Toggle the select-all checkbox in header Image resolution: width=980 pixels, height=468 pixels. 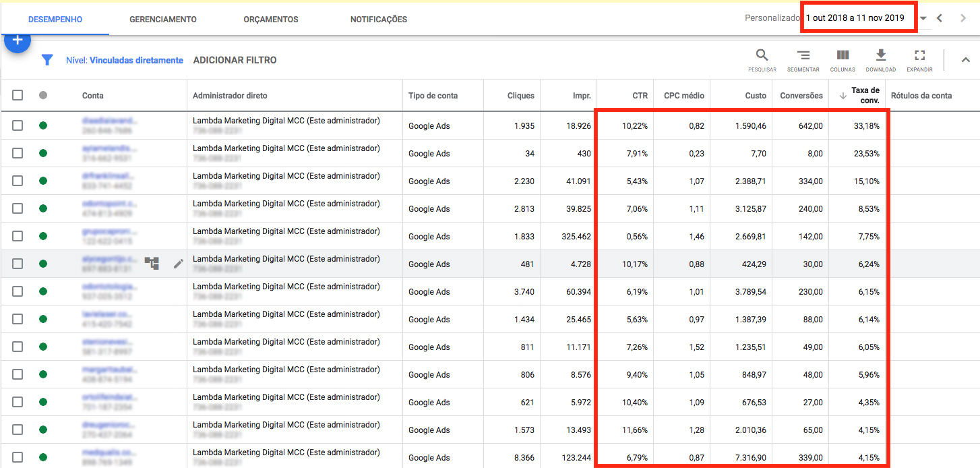[x=18, y=95]
